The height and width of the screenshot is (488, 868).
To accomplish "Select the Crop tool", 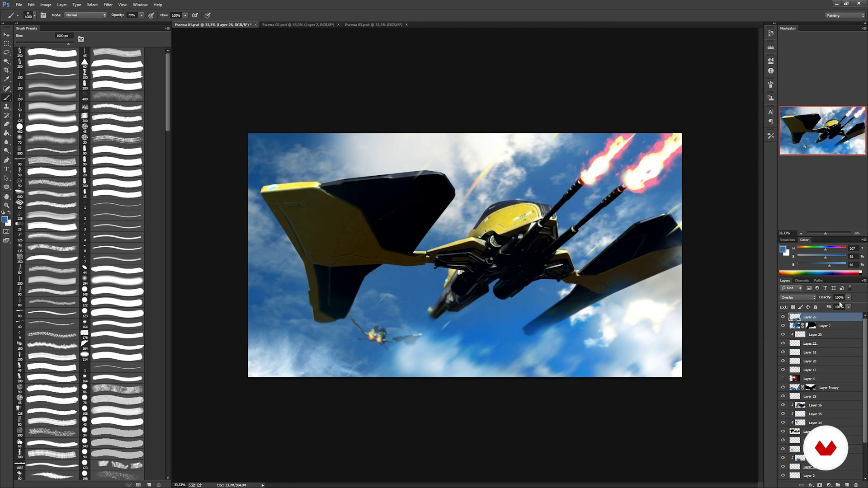I will [6, 70].
